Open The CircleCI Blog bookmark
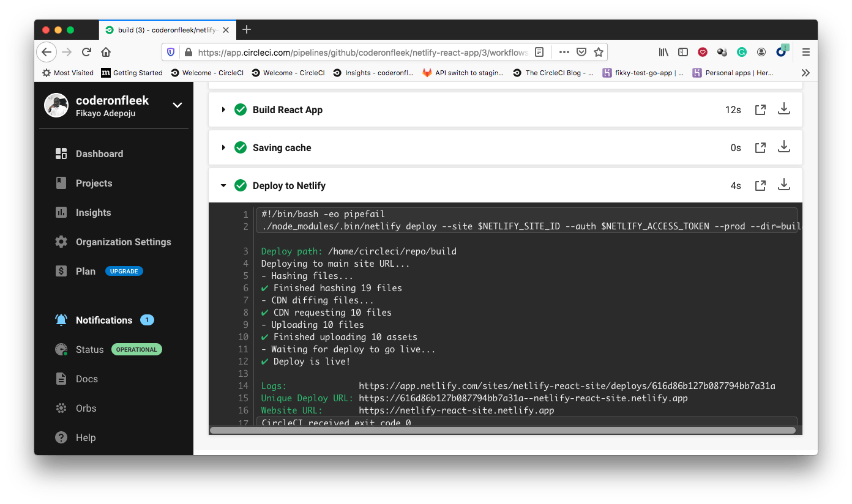Image resolution: width=852 pixels, height=504 pixels. coord(551,73)
